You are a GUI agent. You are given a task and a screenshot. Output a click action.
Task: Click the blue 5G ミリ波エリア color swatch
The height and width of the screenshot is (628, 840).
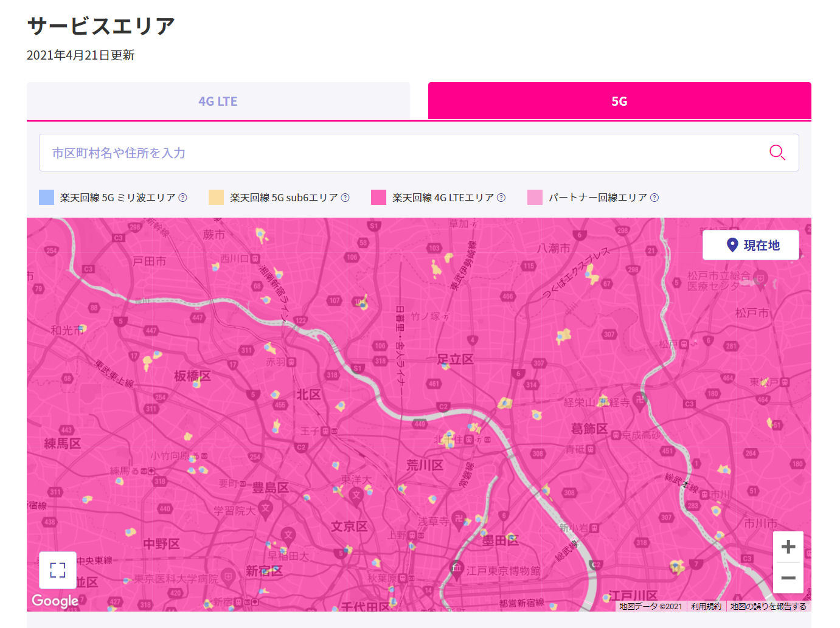(x=46, y=197)
